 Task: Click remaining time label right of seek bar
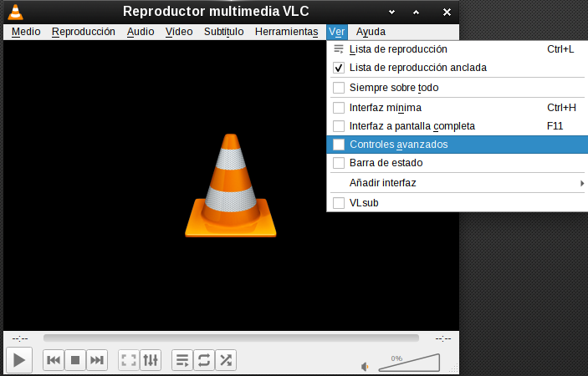[442, 338]
